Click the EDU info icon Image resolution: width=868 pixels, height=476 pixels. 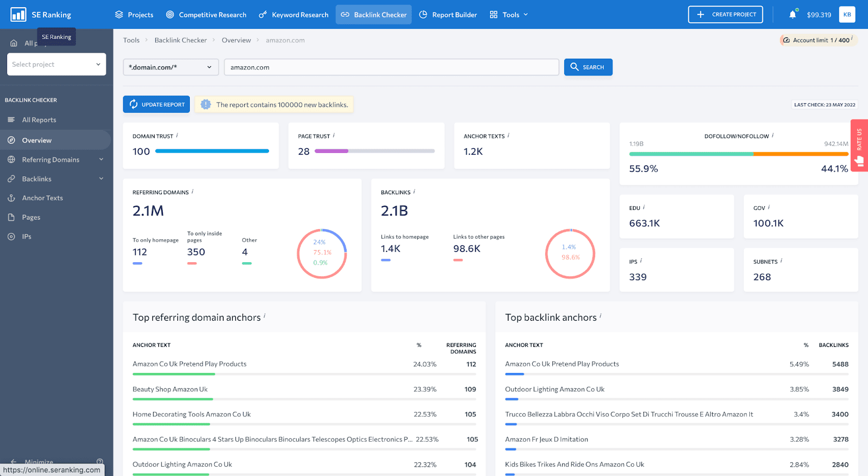[x=644, y=207]
